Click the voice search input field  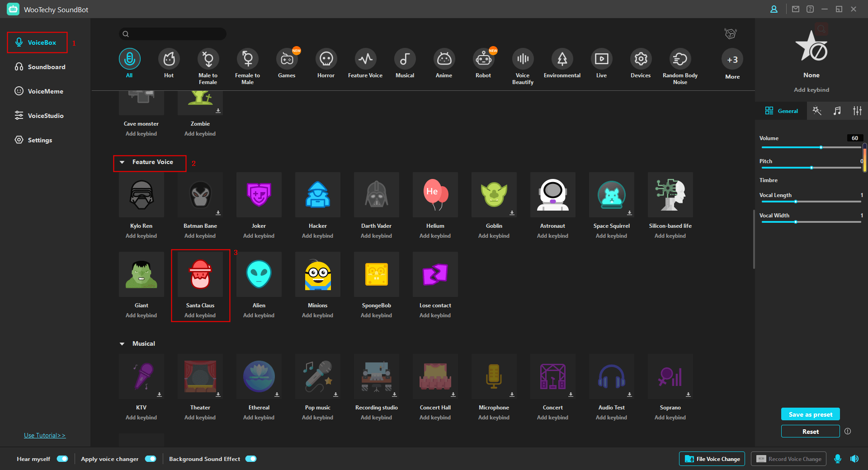coord(173,34)
